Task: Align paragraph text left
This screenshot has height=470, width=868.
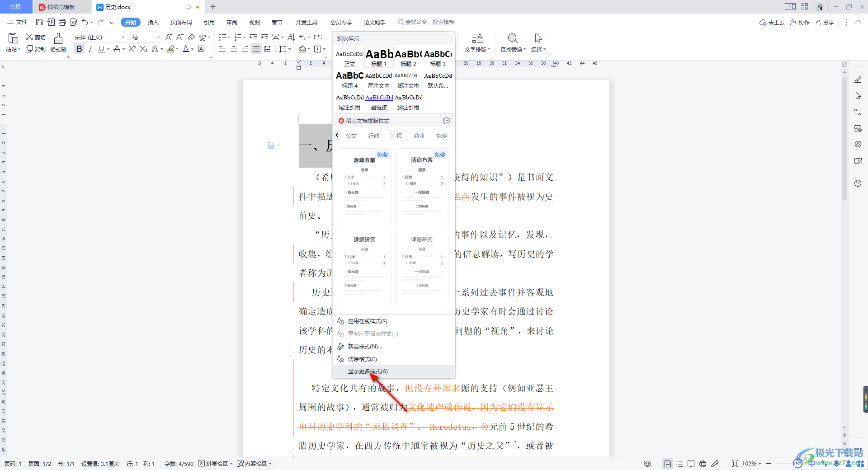Action: 222,49
